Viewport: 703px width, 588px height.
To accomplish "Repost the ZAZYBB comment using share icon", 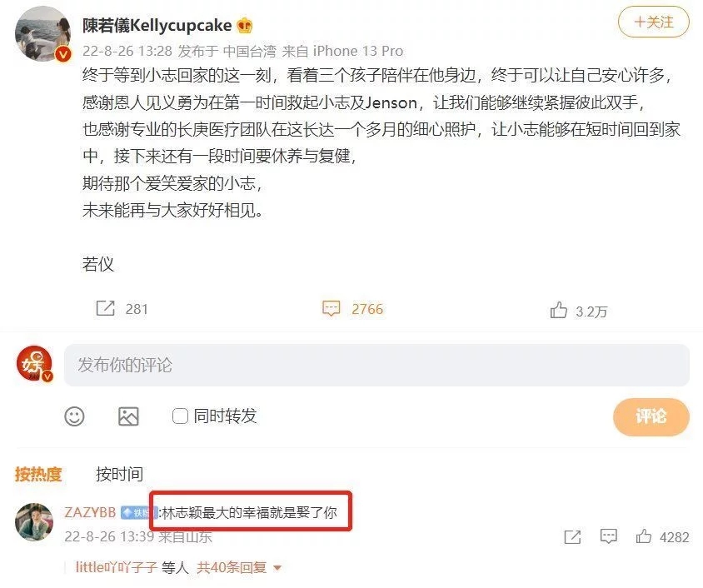I will 572,536.
